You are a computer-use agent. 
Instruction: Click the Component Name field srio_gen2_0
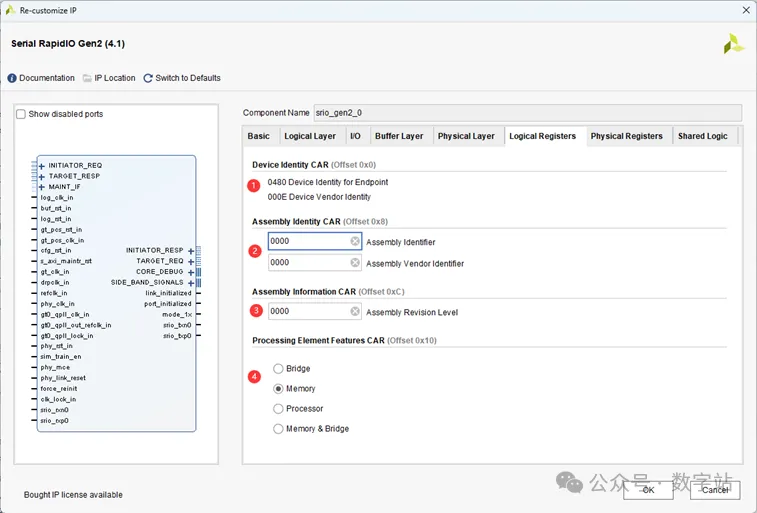(528, 113)
